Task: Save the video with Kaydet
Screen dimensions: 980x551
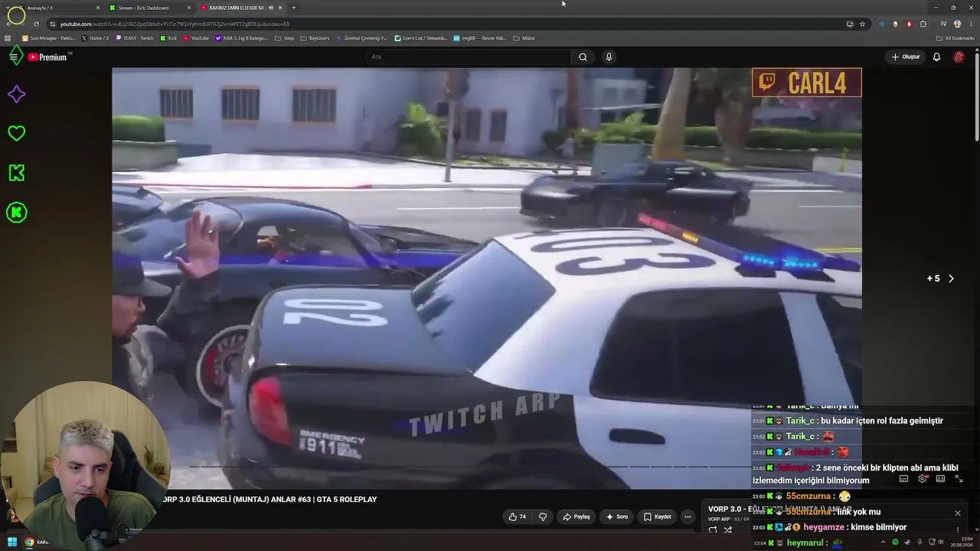Action: pyautogui.click(x=658, y=517)
